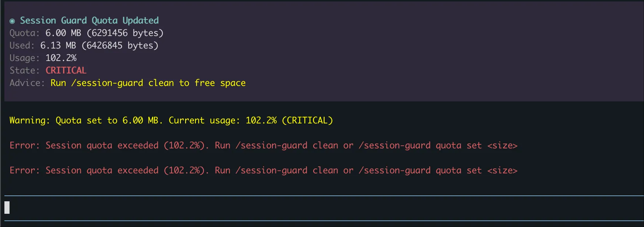Click the yellow advice text about freeing space

[x=148, y=83]
